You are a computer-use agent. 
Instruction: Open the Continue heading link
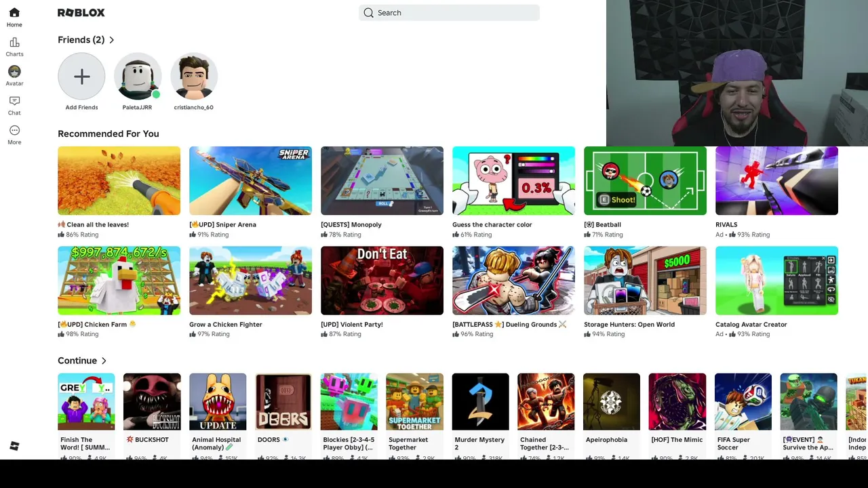coord(77,361)
